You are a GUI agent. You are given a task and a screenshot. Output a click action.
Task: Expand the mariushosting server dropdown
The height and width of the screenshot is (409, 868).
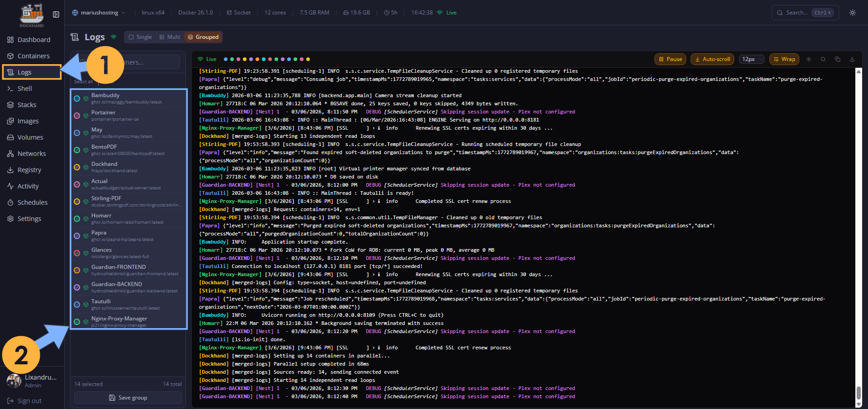[x=99, y=13]
